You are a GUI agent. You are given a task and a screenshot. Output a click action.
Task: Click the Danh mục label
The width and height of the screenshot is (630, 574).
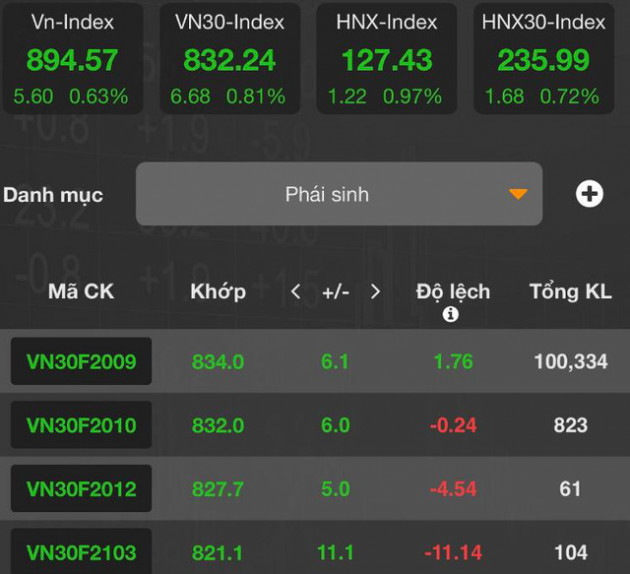point(53,195)
